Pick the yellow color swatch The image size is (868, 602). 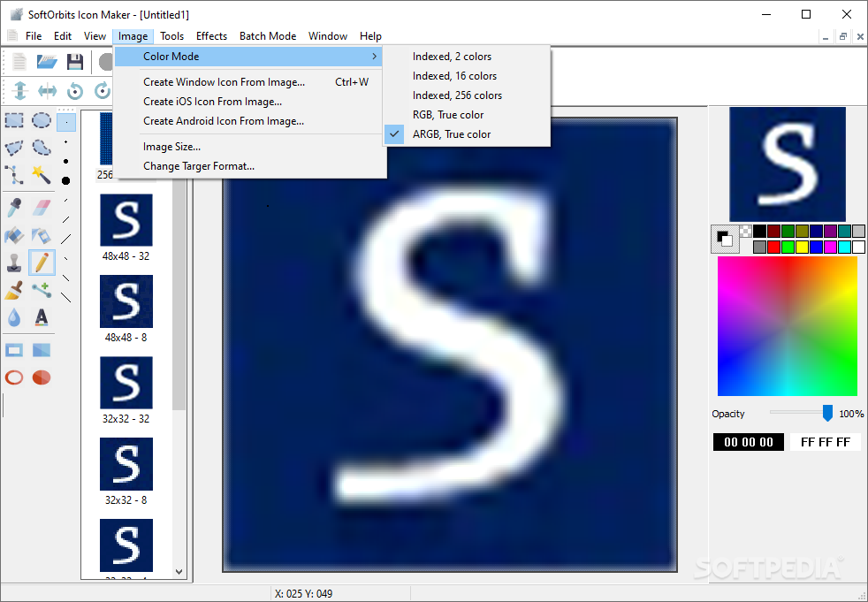click(802, 247)
